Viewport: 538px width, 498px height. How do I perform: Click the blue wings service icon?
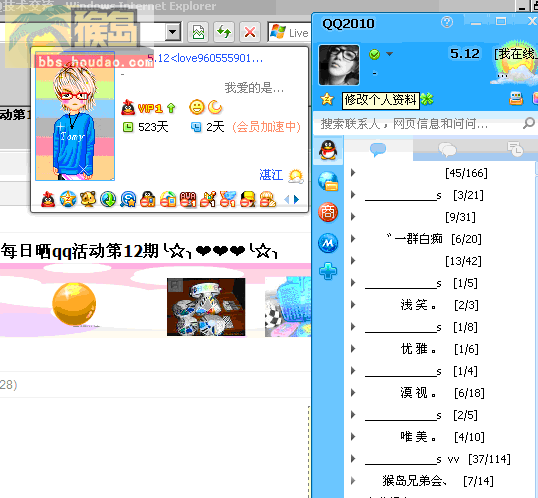pos(228,199)
